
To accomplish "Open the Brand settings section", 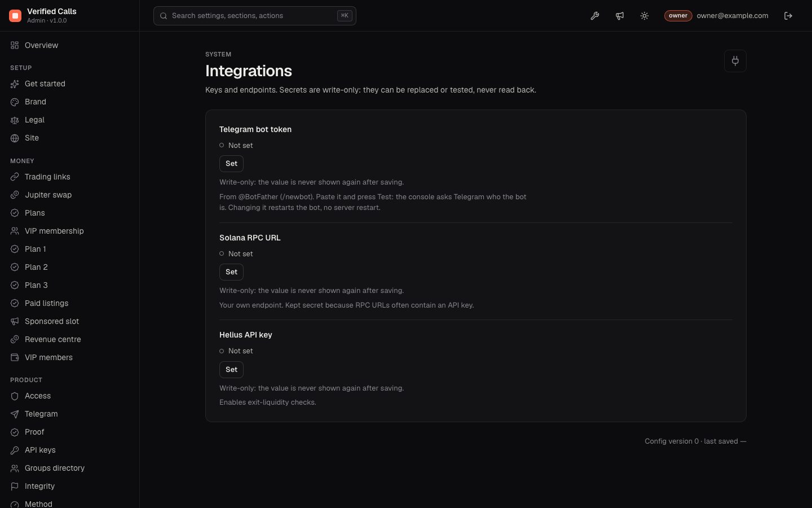I will pos(69,102).
